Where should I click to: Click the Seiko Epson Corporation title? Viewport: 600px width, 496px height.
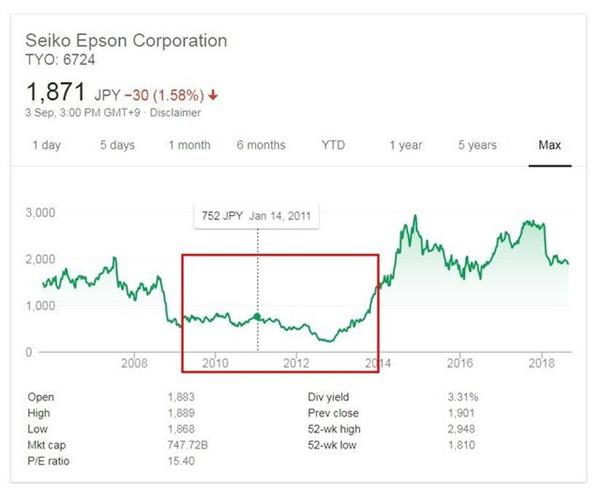tap(126, 41)
